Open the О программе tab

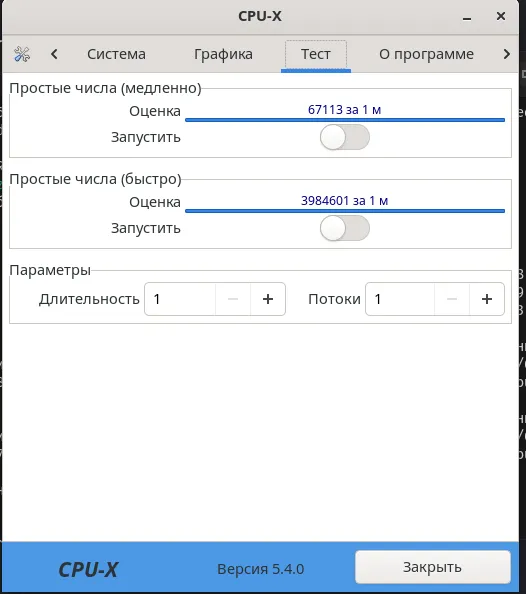pyautogui.click(x=426, y=54)
